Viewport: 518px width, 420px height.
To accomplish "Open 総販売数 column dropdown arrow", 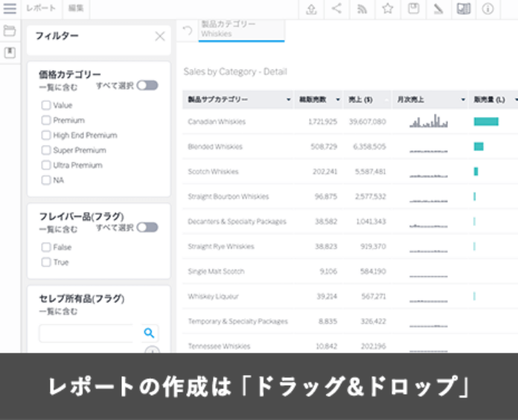I will [x=338, y=100].
